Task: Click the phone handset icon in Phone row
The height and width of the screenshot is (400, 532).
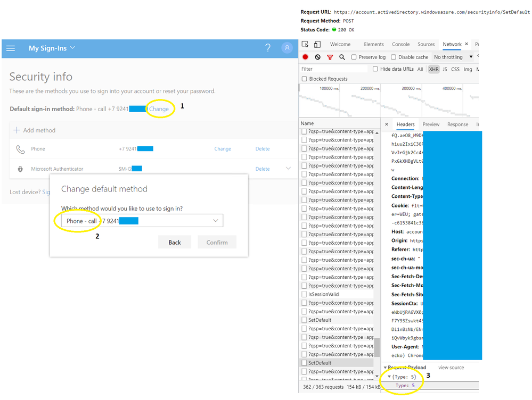Action: (x=21, y=149)
